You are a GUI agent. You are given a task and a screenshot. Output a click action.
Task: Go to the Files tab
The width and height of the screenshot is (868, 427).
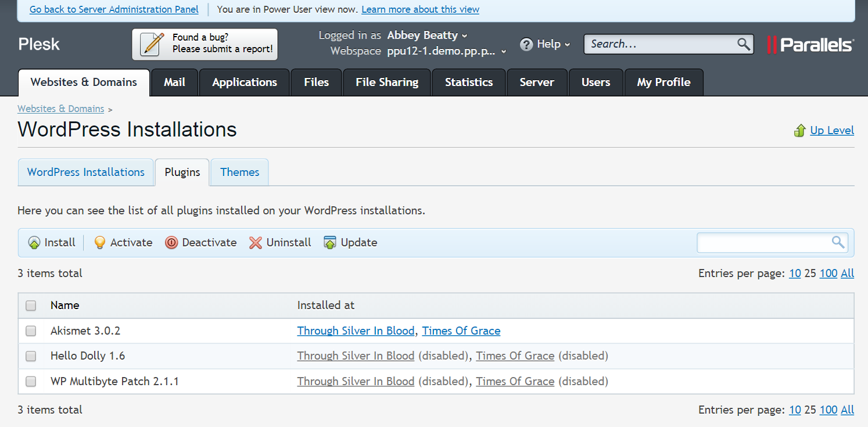point(316,82)
